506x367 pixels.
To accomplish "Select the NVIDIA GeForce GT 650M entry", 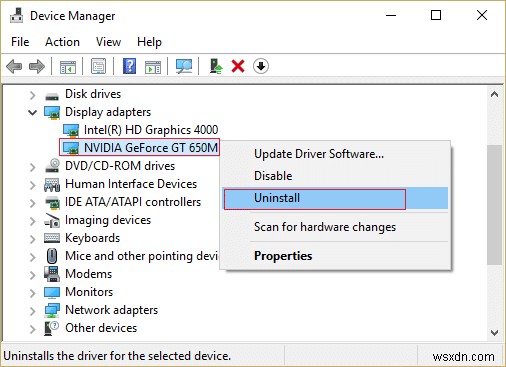I will [151, 148].
